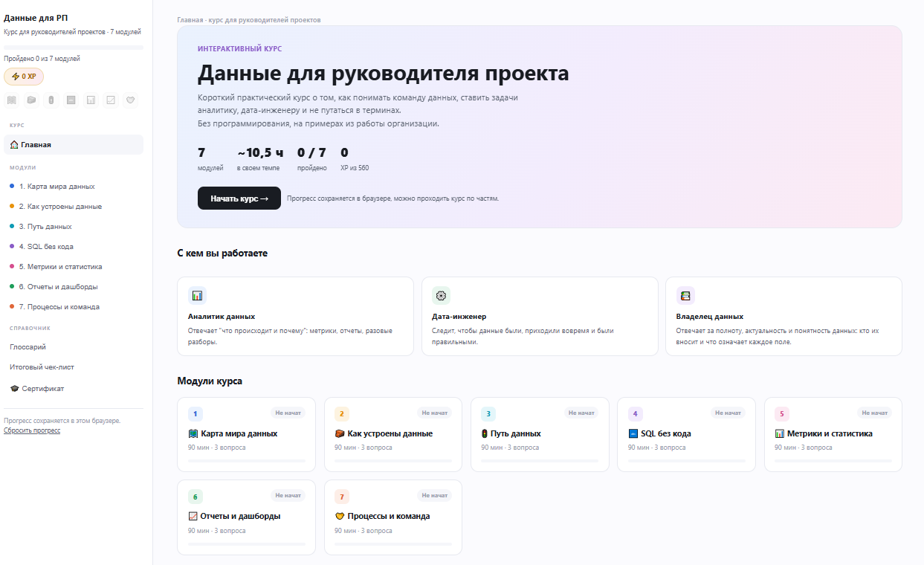Click progress bar on Процессы и команда card
This screenshot has height=565, width=924.
click(393, 543)
